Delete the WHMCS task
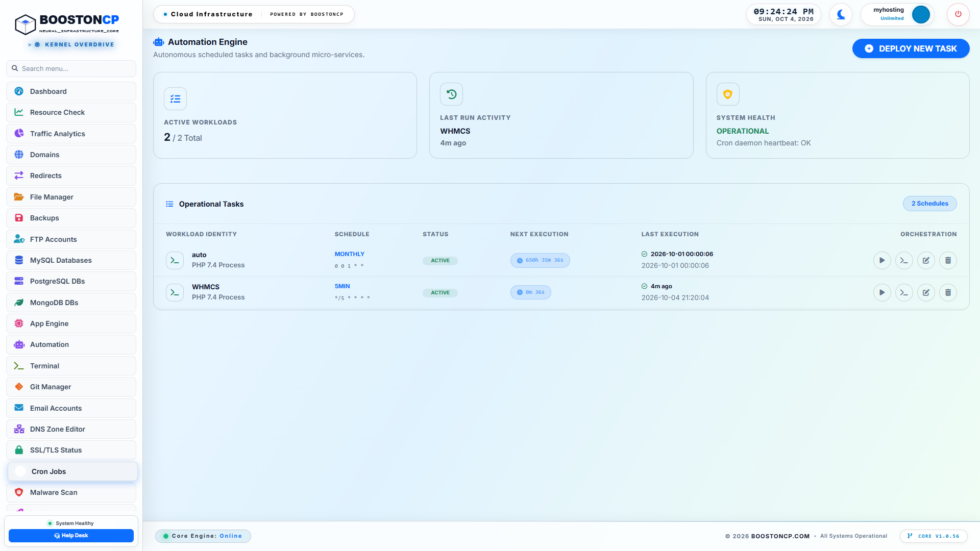 tap(948, 292)
